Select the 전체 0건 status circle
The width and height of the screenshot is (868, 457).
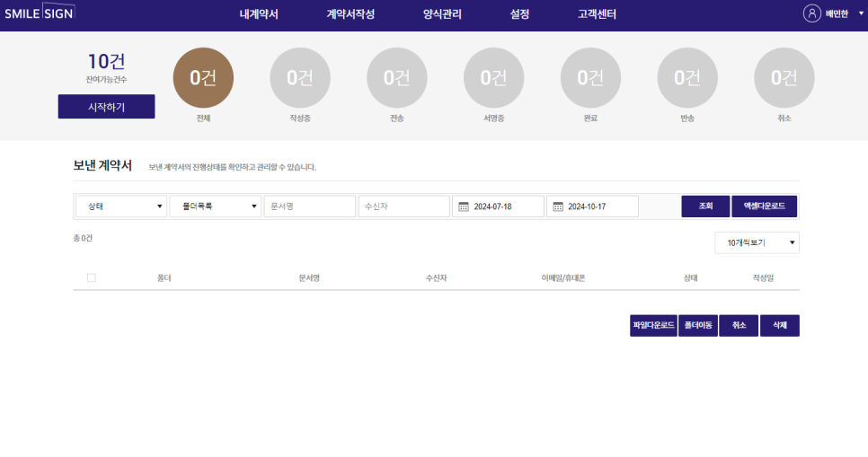pos(203,77)
